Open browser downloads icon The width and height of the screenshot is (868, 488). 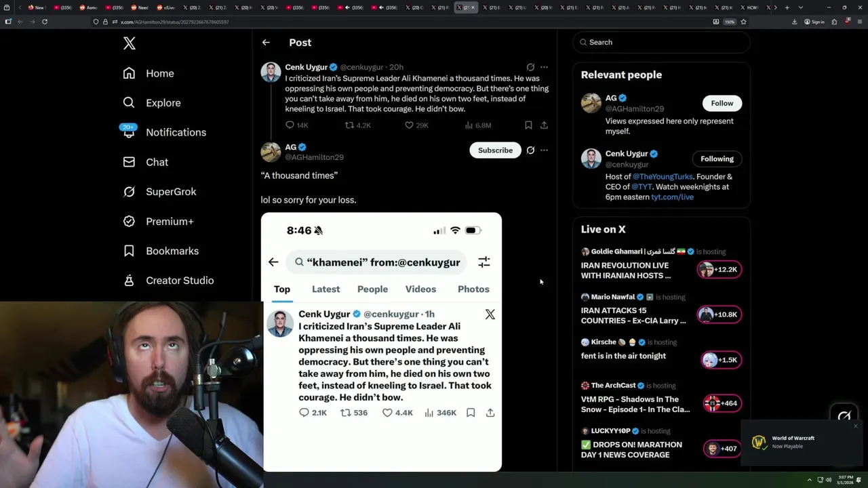[x=795, y=22]
